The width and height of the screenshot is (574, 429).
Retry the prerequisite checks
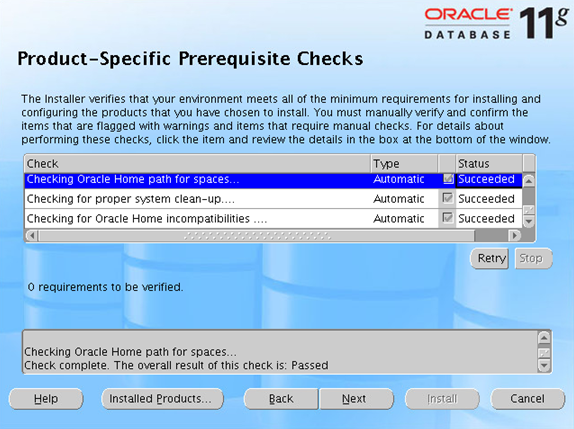[489, 258]
